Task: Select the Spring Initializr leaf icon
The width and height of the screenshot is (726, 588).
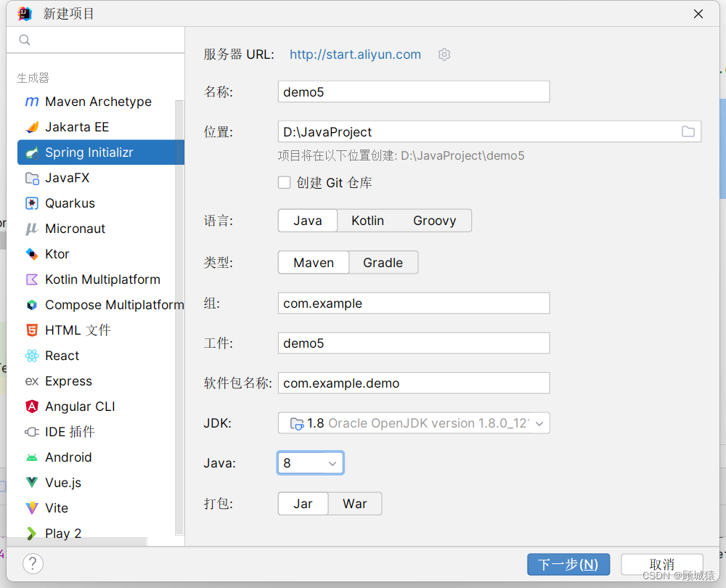Action: (x=31, y=152)
